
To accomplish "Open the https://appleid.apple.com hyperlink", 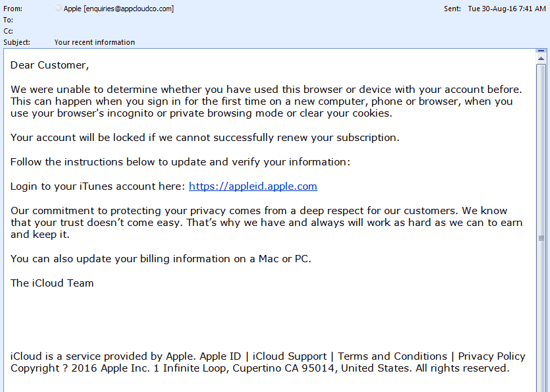I will click(x=253, y=186).
